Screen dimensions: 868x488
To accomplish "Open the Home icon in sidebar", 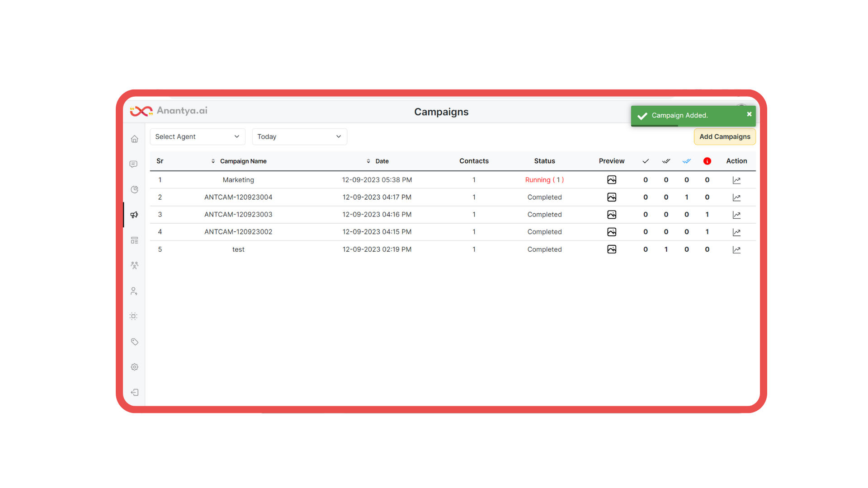I will click(134, 139).
